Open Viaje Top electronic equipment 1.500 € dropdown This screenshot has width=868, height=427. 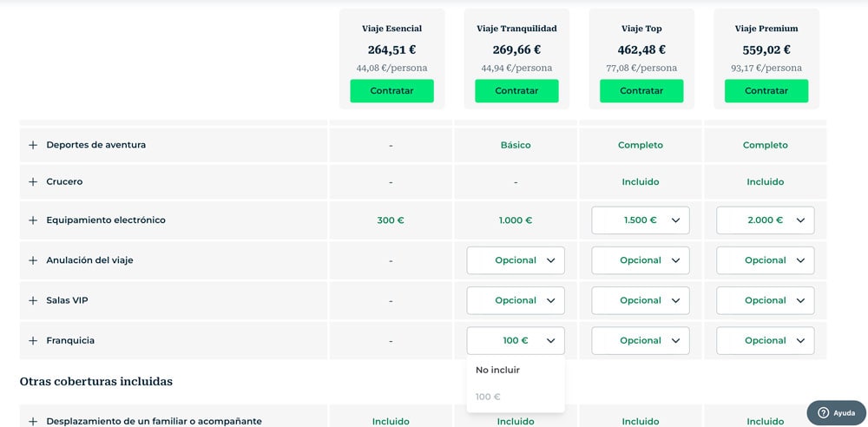pos(640,220)
